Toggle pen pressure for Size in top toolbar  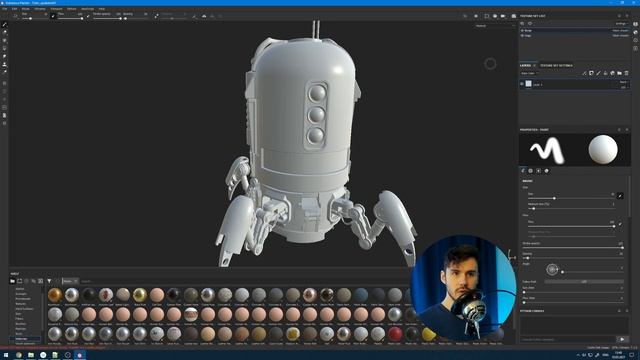(53, 16)
